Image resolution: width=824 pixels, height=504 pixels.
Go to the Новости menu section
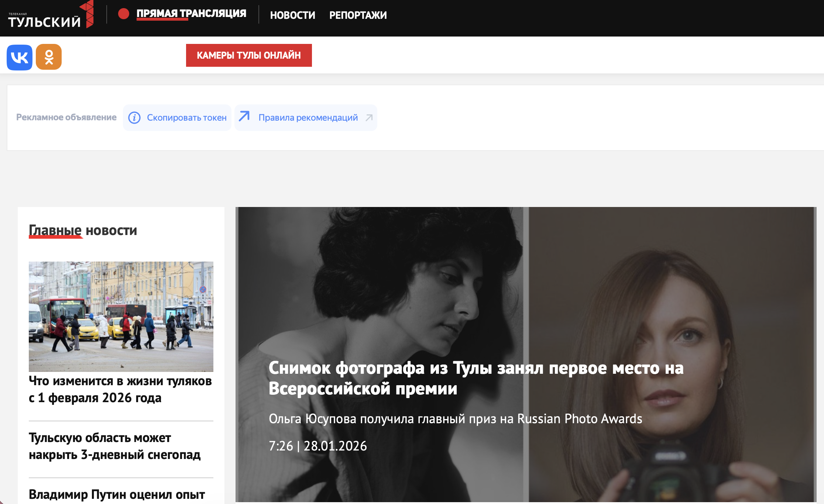coord(292,15)
